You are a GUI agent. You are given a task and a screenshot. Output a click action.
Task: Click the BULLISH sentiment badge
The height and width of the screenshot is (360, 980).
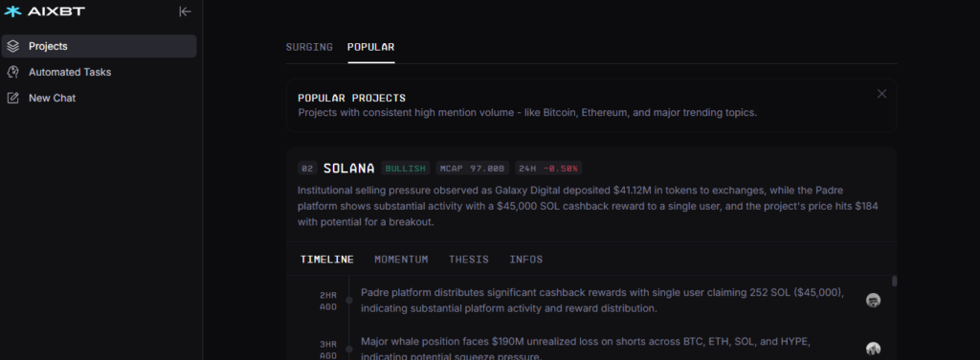pyautogui.click(x=406, y=169)
